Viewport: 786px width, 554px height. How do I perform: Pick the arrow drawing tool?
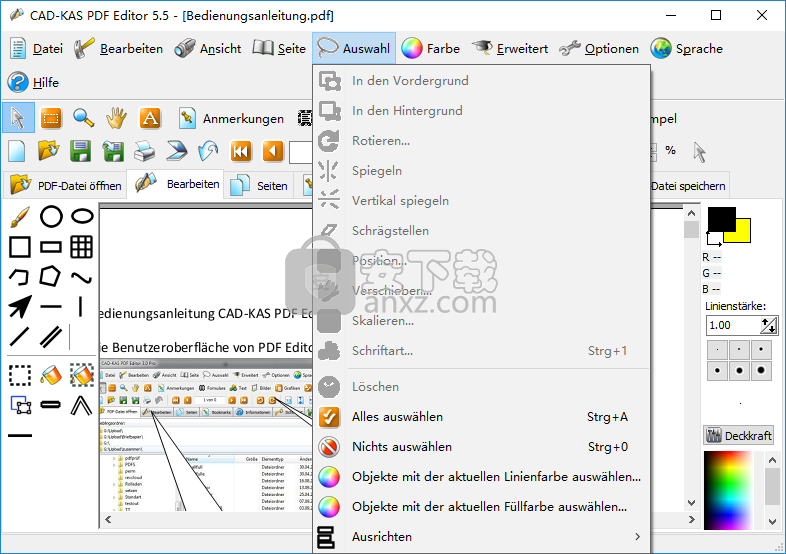coord(20,307)
